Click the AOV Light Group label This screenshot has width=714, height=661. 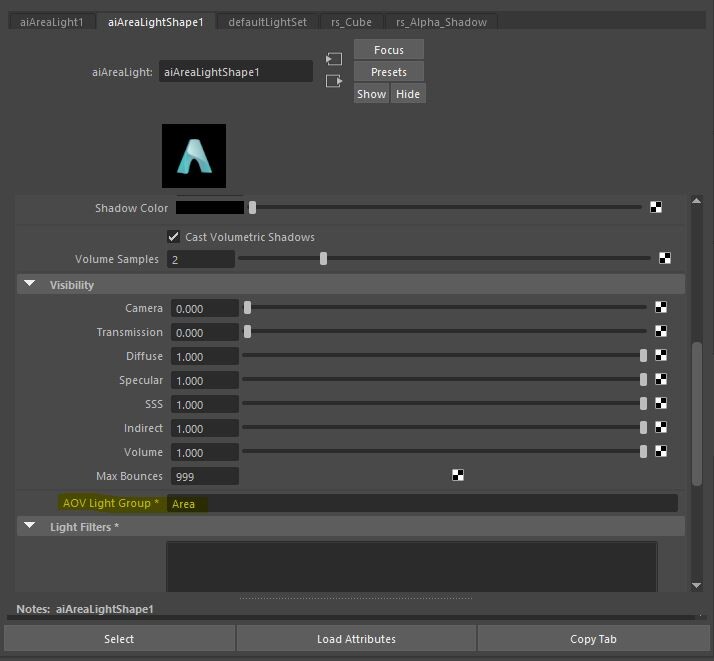coord(111,503)
